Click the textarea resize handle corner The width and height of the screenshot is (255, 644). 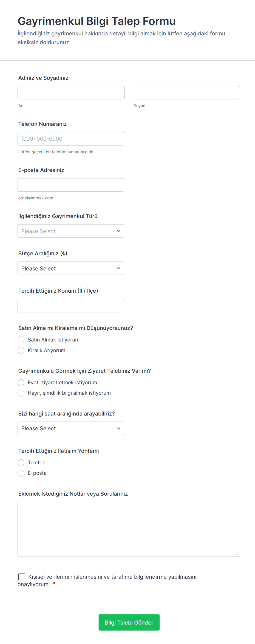pyautogui.click(x=237, y=554)
